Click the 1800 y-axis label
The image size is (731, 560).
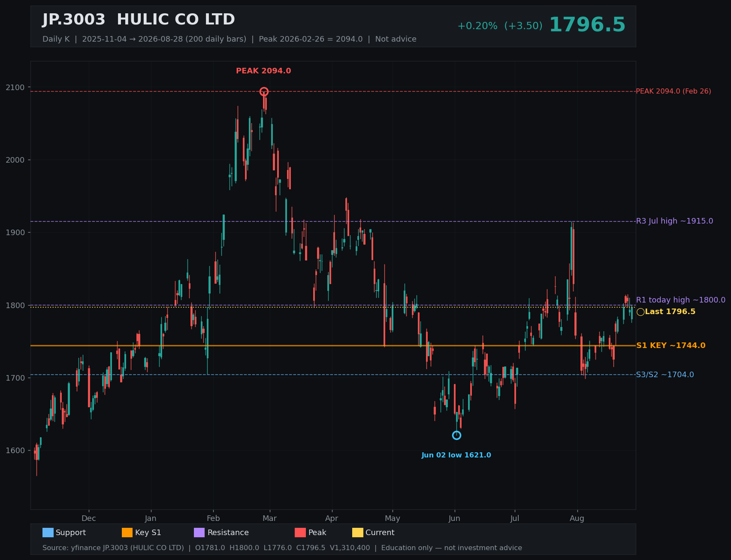(15, 305)
